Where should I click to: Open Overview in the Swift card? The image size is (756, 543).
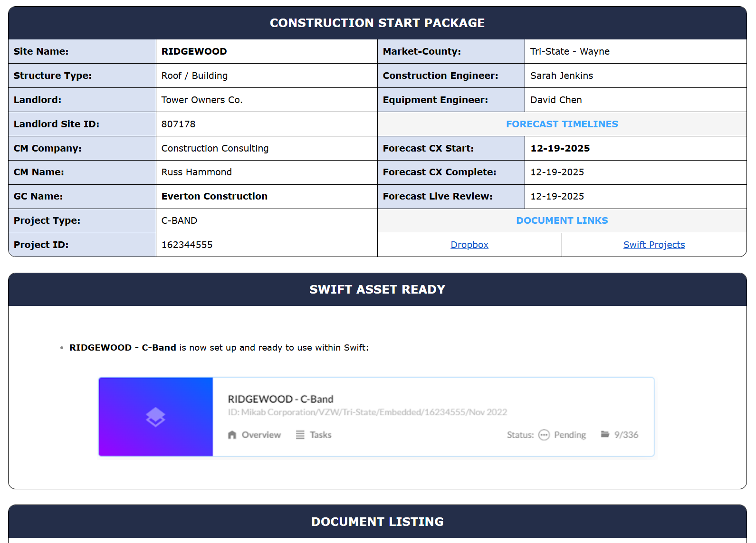click(x=261, y=435)
